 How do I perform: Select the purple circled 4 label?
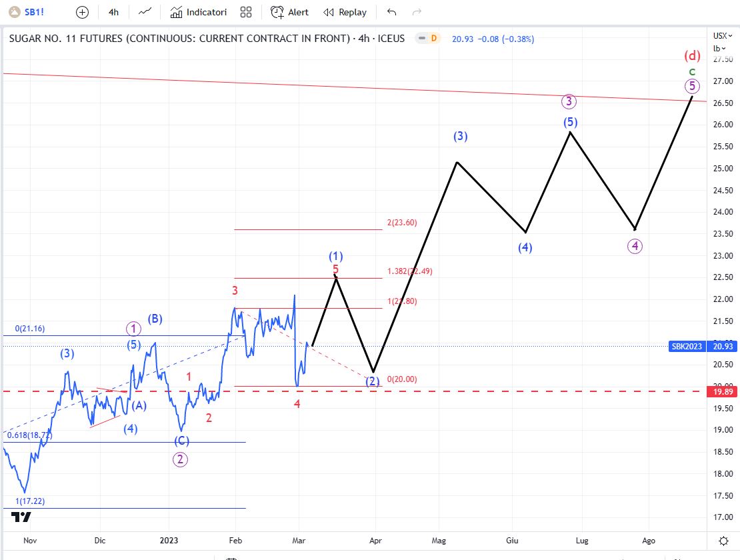point(635,246)
